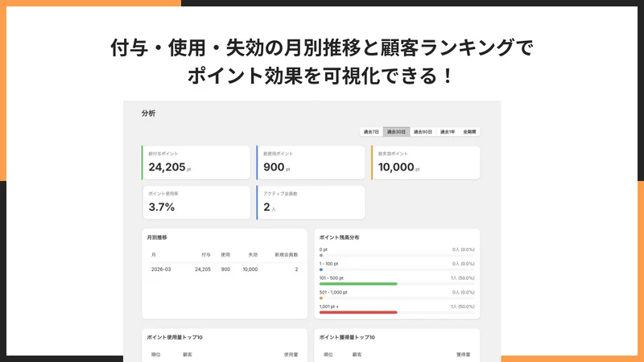Click the アクティブ会員数 2人 card
The height and width of the screenshot is (362, 644).
pos(311,203)
